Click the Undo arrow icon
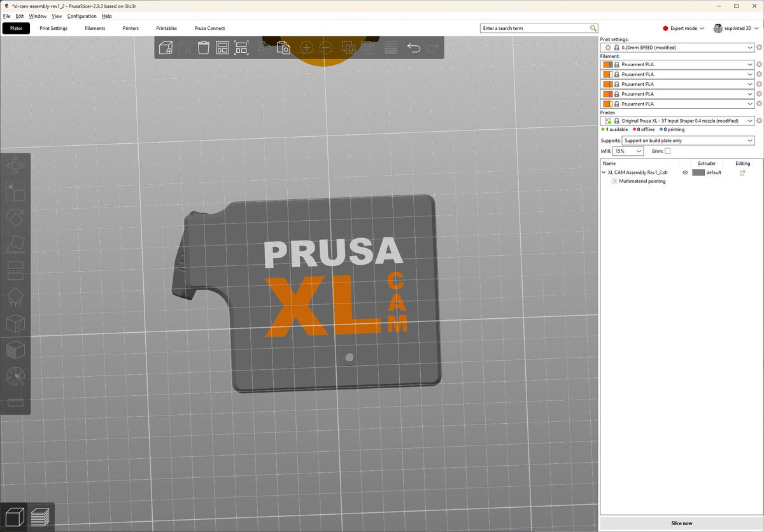This screenshot has width=764, height=532. (x=414, y=48)
